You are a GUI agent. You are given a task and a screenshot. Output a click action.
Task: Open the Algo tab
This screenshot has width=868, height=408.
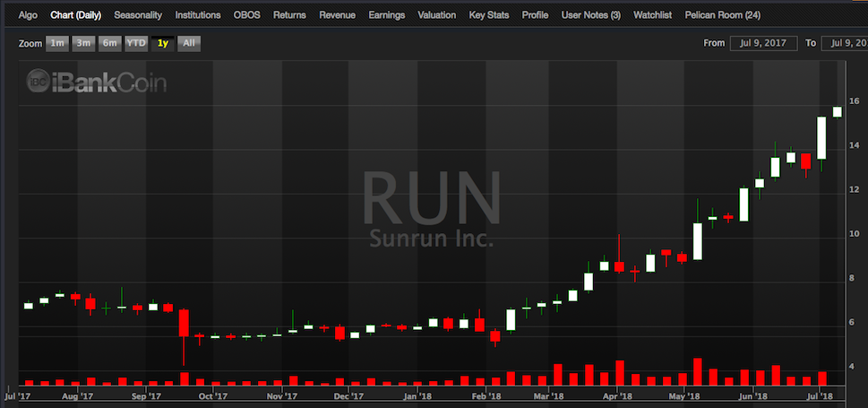(28, 15)
